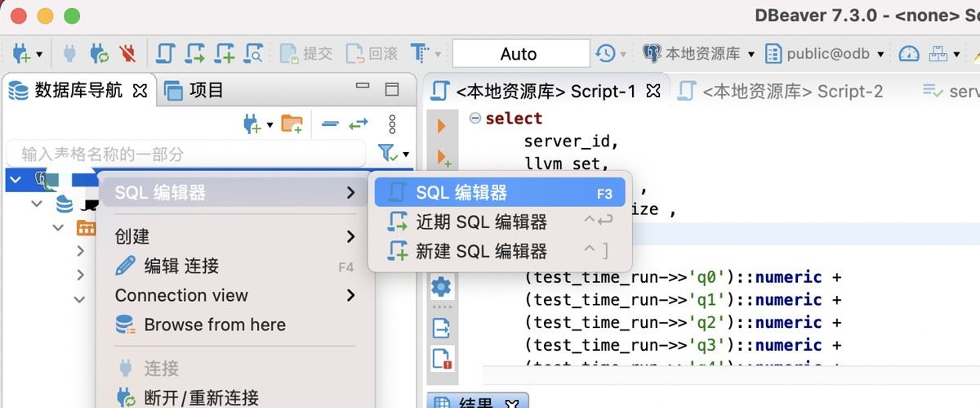
Task: Toggle link with editor arrows icon
Action: coord(359,124)
